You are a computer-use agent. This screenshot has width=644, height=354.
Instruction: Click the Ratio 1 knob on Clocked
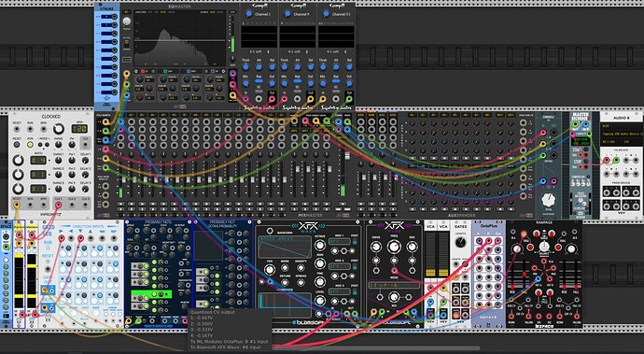[x=18, y=160]
